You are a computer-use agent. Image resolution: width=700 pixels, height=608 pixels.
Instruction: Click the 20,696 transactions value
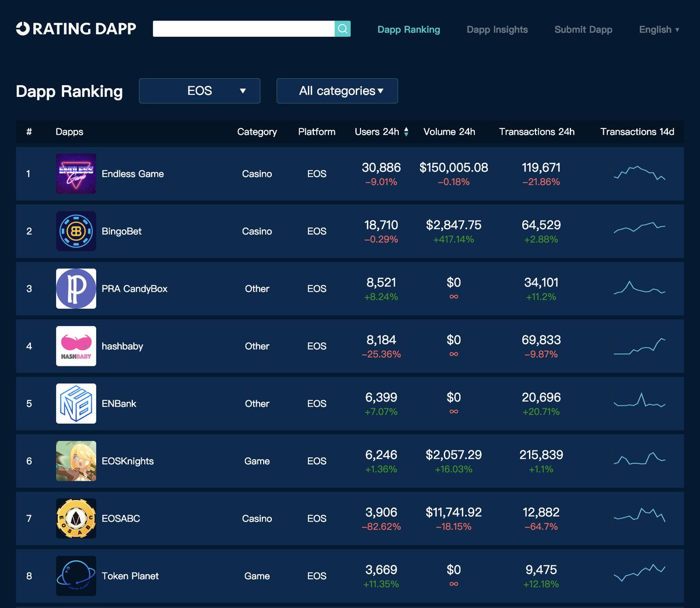coord(541,397)
